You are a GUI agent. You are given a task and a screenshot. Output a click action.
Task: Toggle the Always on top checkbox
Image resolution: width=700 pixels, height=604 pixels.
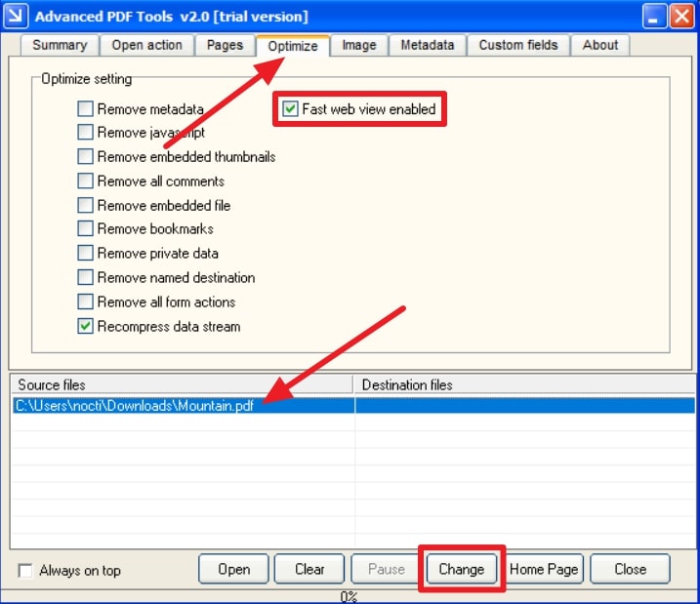pos(25,570)
